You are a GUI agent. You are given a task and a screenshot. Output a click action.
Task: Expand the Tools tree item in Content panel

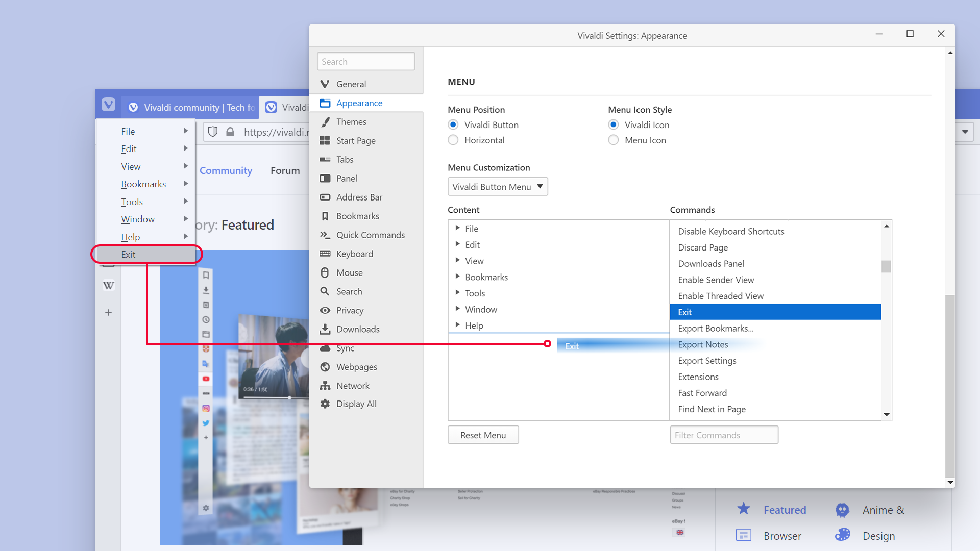[456, 293]
